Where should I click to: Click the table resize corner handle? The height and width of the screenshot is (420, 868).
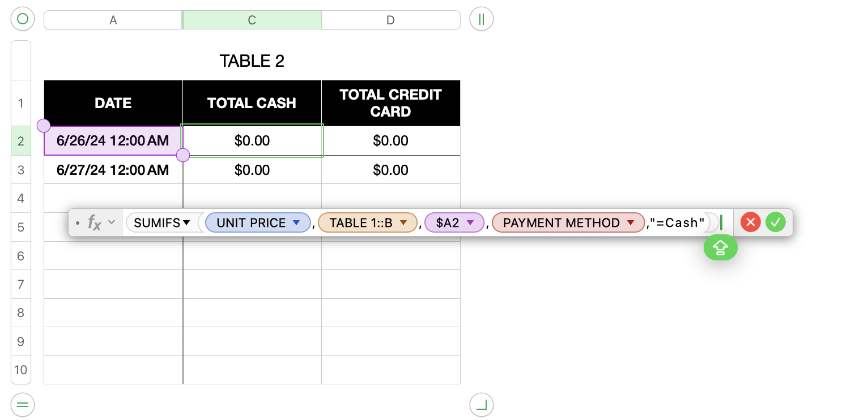click(x=481, y=405)
